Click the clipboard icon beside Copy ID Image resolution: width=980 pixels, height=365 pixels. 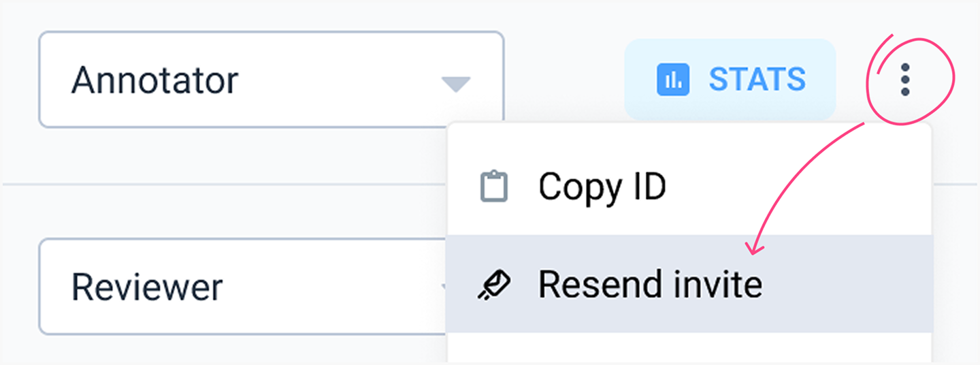point(493,187)
